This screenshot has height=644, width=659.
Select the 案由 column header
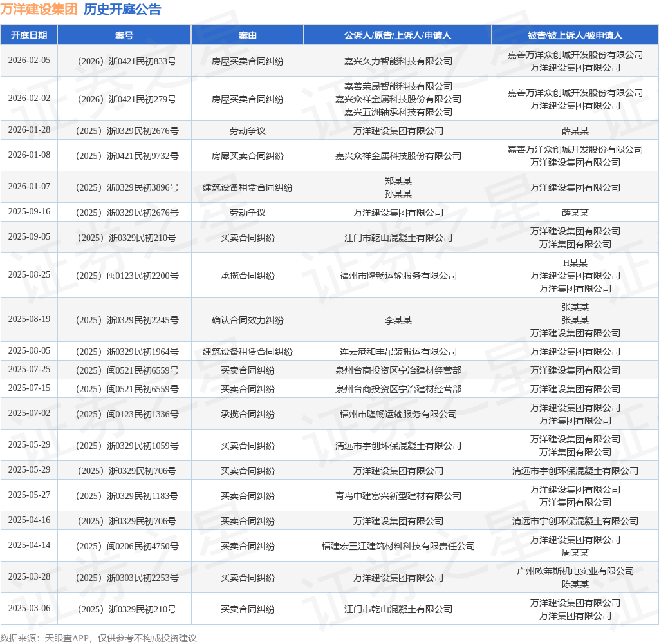coord(248,35)
